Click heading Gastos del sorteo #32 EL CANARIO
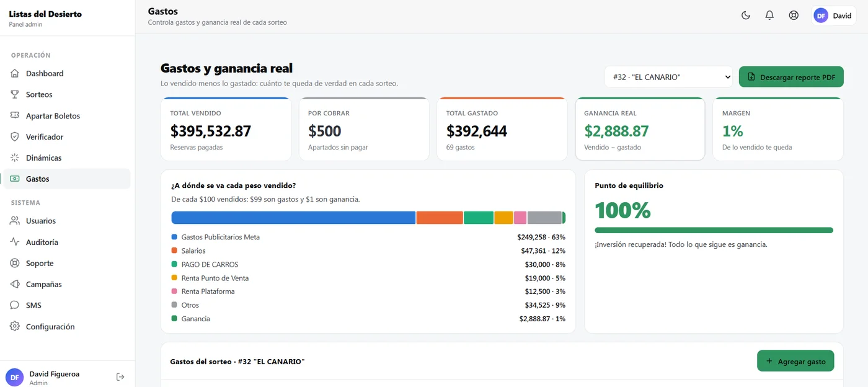The width and height of the screenshot is (868, 387). pyautogui.click(x=237, y=362)
